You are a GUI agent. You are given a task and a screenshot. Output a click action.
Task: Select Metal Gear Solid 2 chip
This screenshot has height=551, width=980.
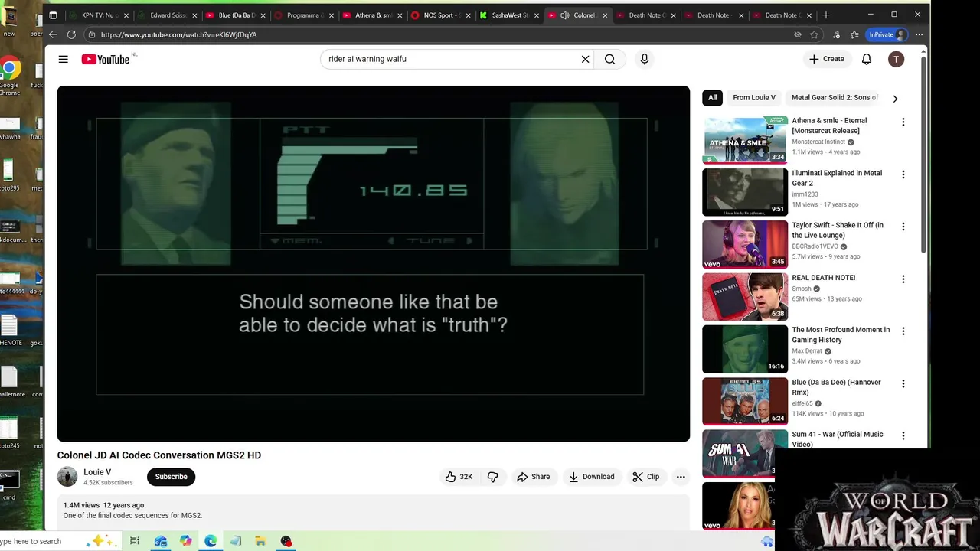[x=835, y=97]
